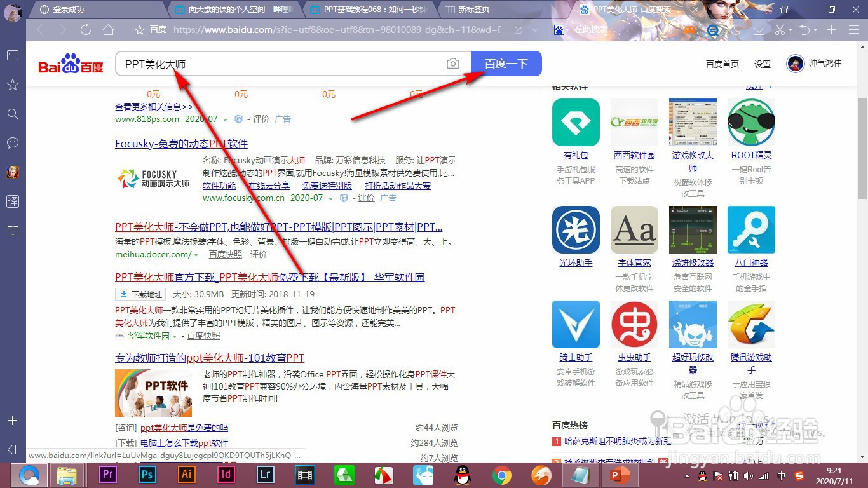The height and width of the screenshot is (488, 868).
Task: Click the undo closed tab icon
Action: point(804,30)
